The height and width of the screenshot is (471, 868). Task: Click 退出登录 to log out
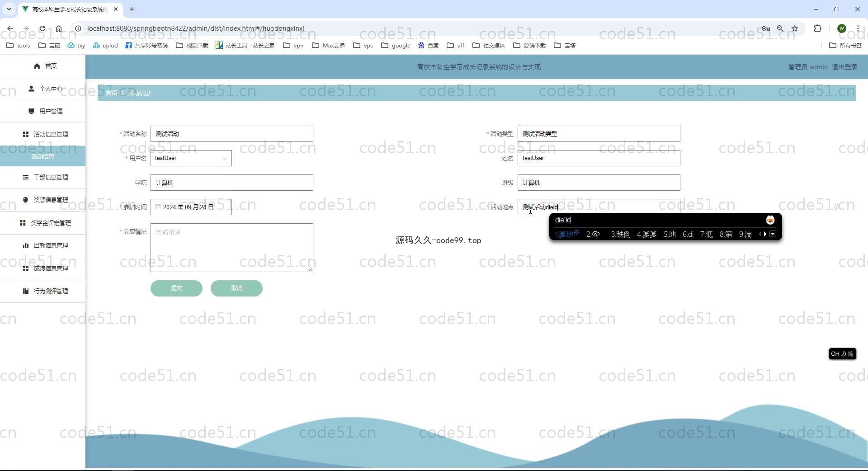844,67
